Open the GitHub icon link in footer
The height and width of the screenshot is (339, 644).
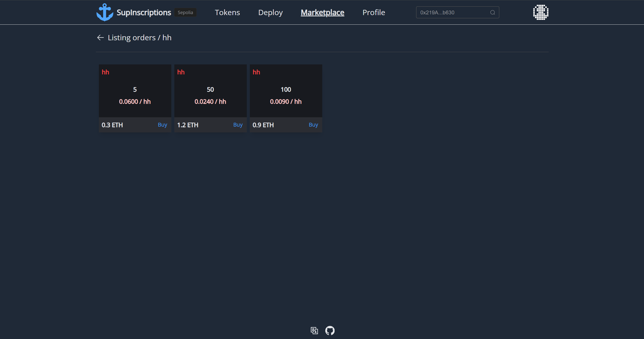pyautogui.click(x=330, y=330)
